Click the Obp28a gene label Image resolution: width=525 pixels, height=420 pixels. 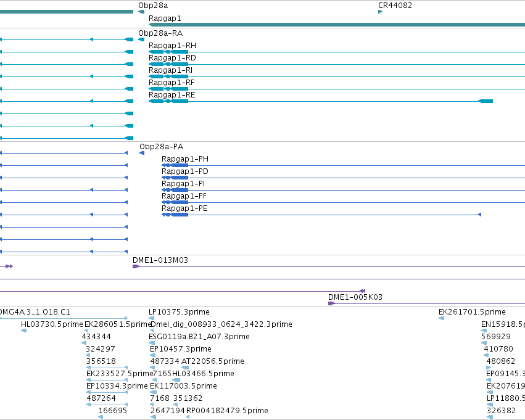153,6
